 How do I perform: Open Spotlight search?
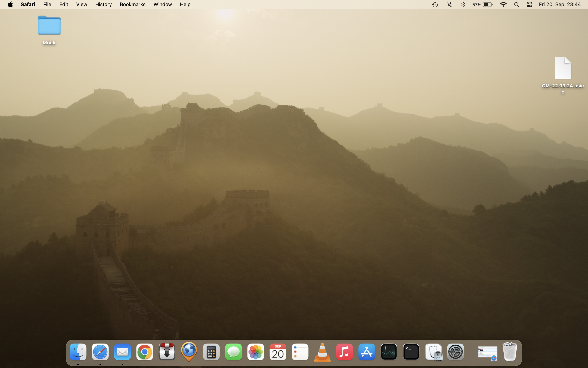coord(517,5)
